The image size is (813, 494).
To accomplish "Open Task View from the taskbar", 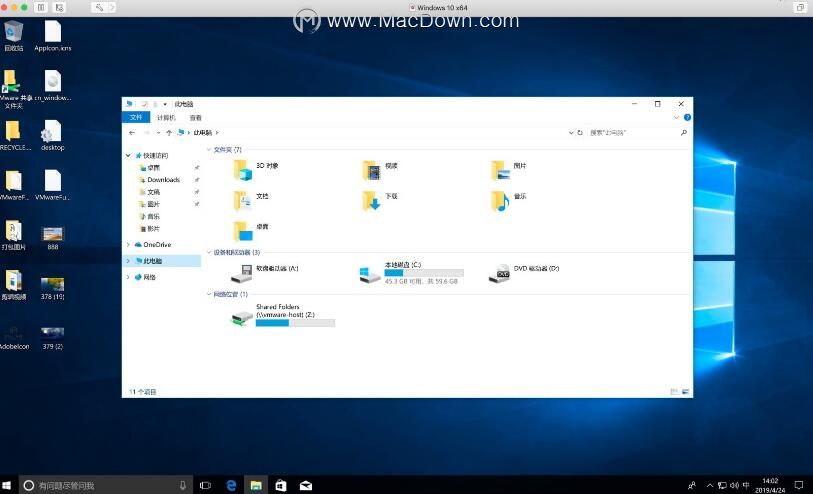I will click(x=205, y=485).
